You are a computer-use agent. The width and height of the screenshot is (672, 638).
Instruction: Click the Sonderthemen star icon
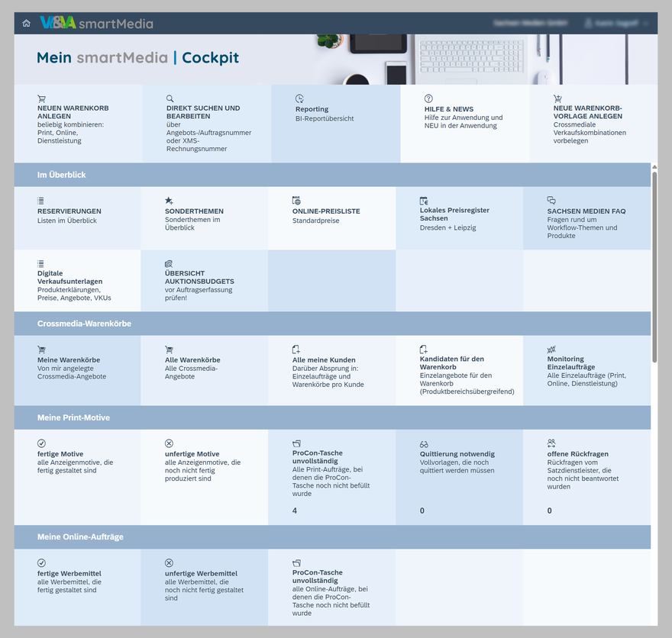coord(169,201)
